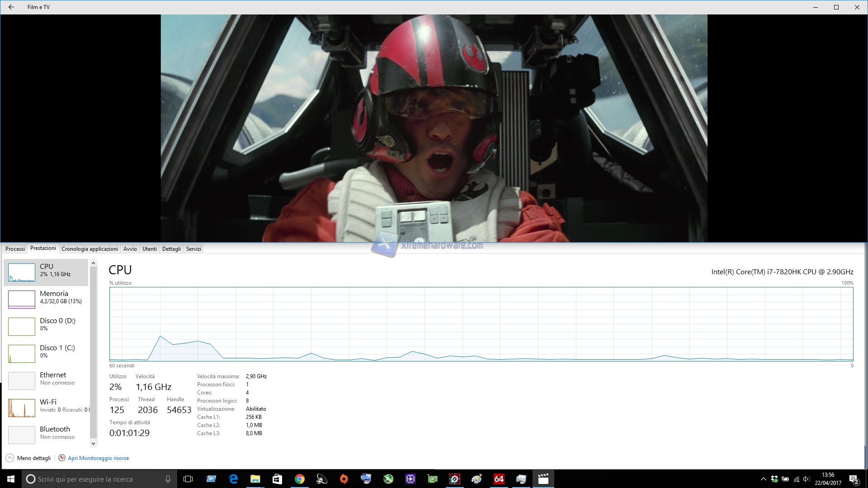Go back with the Film e TV arrow

pyautogui.click(x=11, y=7)
